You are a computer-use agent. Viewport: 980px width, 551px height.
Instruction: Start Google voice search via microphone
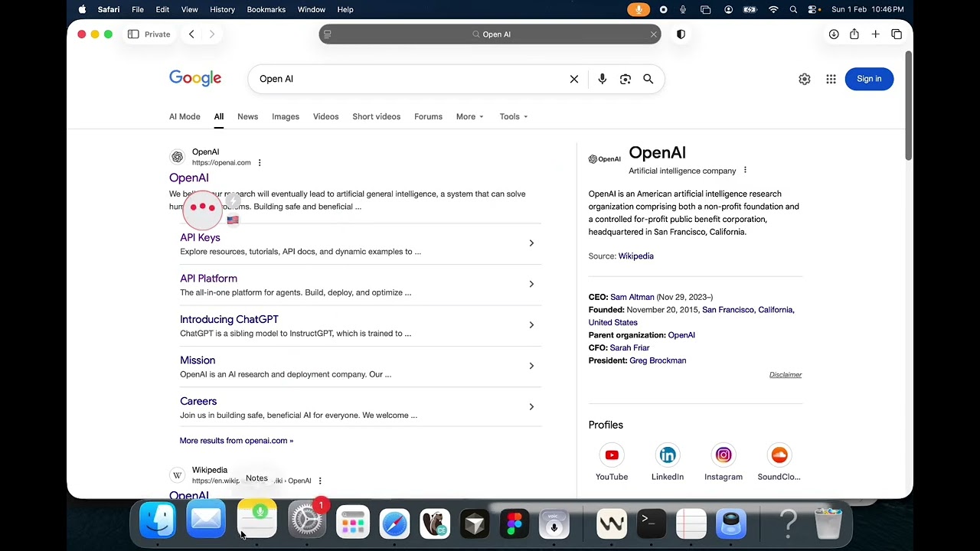pyautogui.click(x=603, y=79)
